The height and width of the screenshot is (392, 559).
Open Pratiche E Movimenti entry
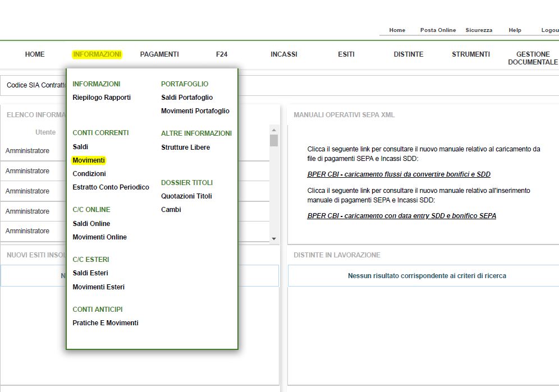click(x=106, y=323)
